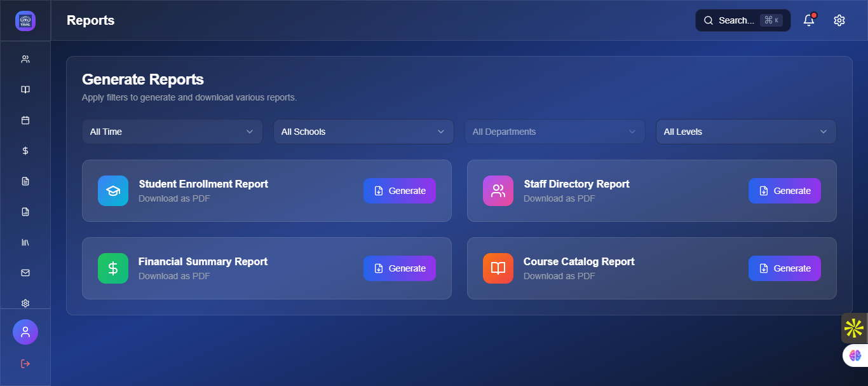This screenshot has height=386, width=868.
Task: Click the library books sidebar icon
Action: pos(25,242)
